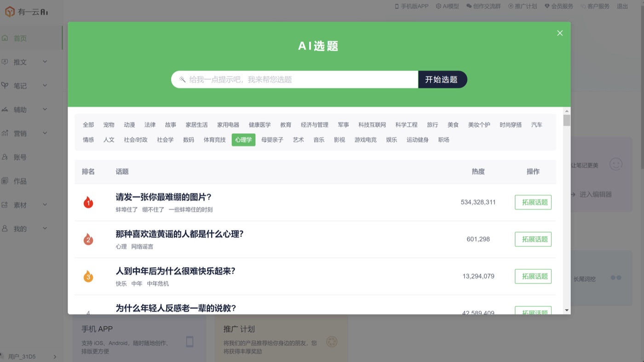Select the 美妆个护 category tab
This screenshot has width=644, height=362.
479,125
